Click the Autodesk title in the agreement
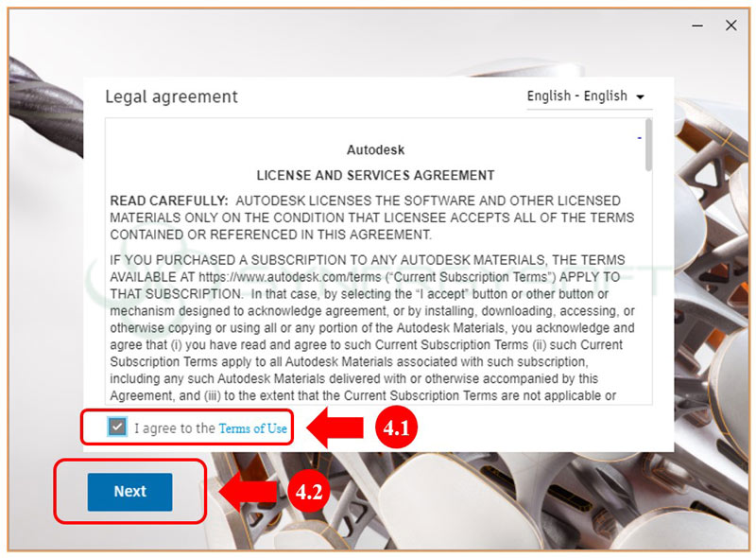 pyautogui.click(x=375, y=150)
